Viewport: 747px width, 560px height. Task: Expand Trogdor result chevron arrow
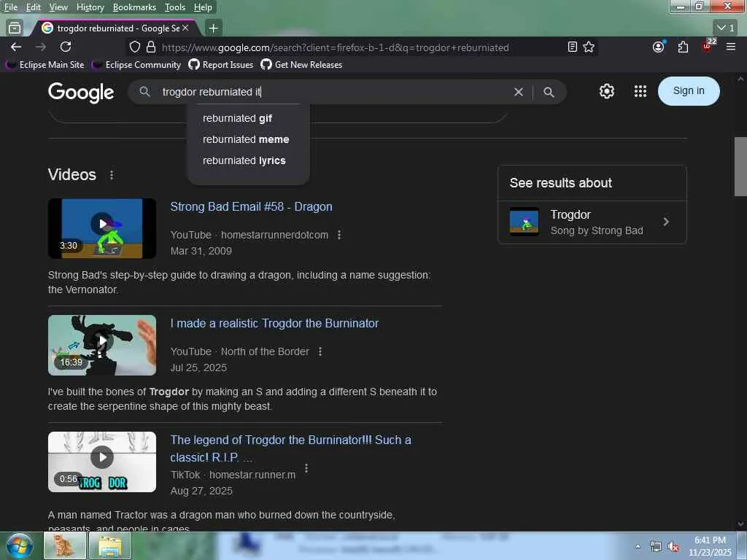tap(666, 222)
